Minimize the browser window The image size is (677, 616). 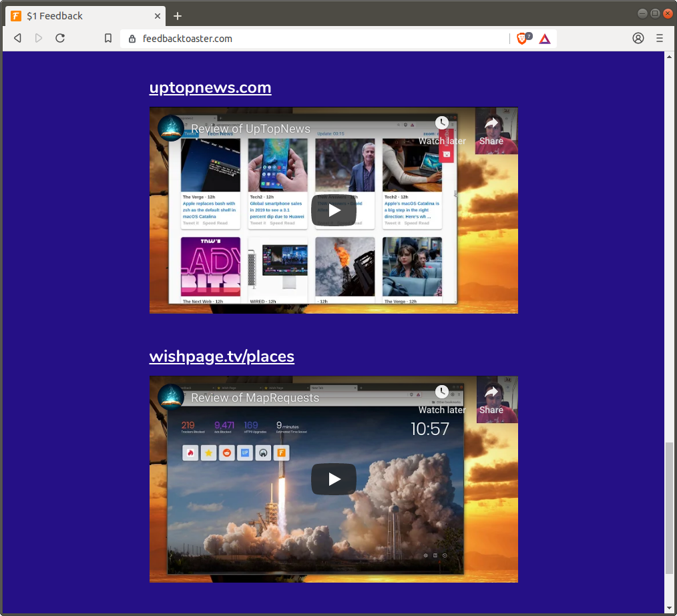(642, 14)
